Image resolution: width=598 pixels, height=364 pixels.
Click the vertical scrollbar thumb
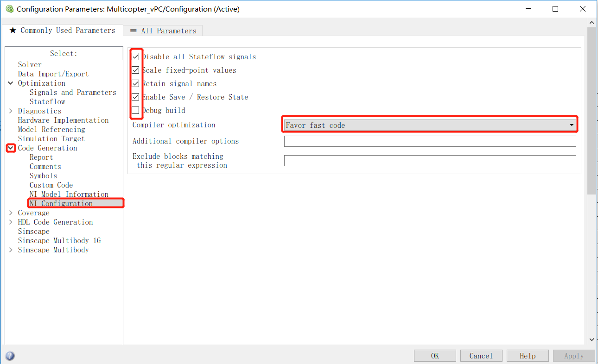tap(592, 110)
